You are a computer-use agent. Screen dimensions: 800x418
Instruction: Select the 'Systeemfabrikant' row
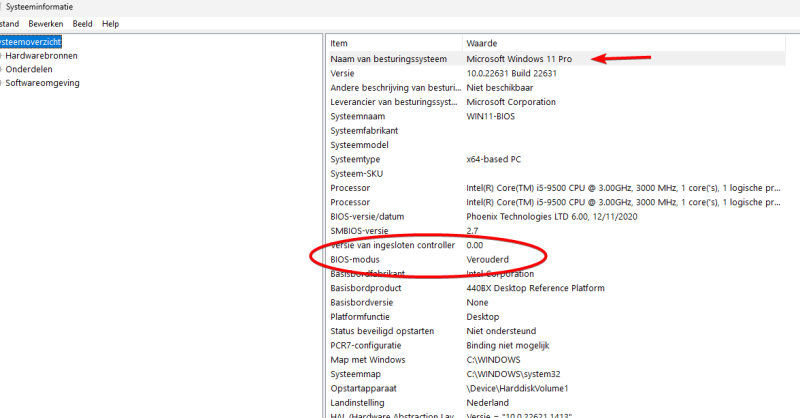pyautogui.click(x=364, y=131)
